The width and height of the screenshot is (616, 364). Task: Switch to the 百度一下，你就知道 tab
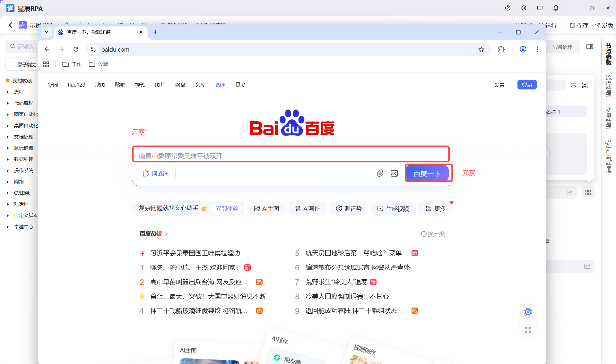[x=96, y=32]
